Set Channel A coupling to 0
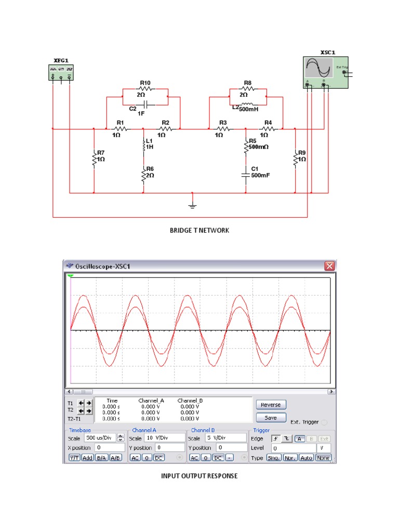 click(147, 458)
